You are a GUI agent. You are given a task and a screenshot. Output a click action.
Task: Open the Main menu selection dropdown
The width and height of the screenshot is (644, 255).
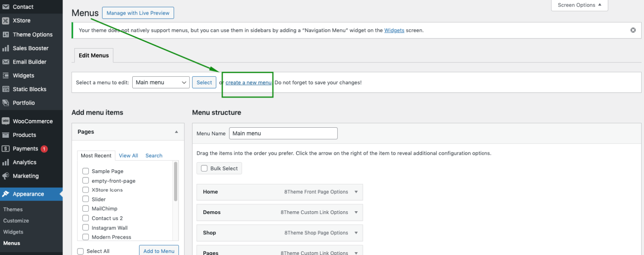tap(161, 82)
